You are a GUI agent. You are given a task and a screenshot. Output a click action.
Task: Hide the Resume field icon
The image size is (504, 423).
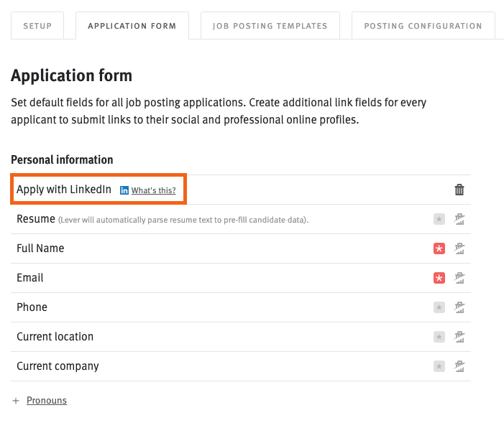[459, 219]
